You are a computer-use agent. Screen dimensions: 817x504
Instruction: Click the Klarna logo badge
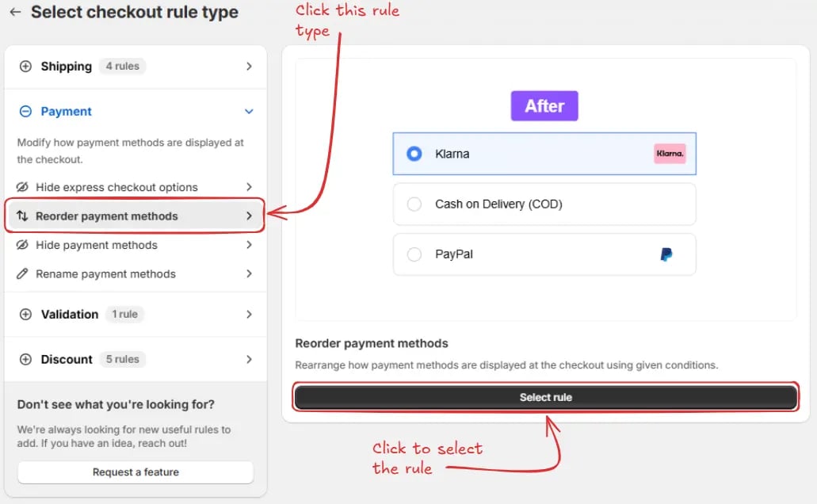(x=670, y=154)
